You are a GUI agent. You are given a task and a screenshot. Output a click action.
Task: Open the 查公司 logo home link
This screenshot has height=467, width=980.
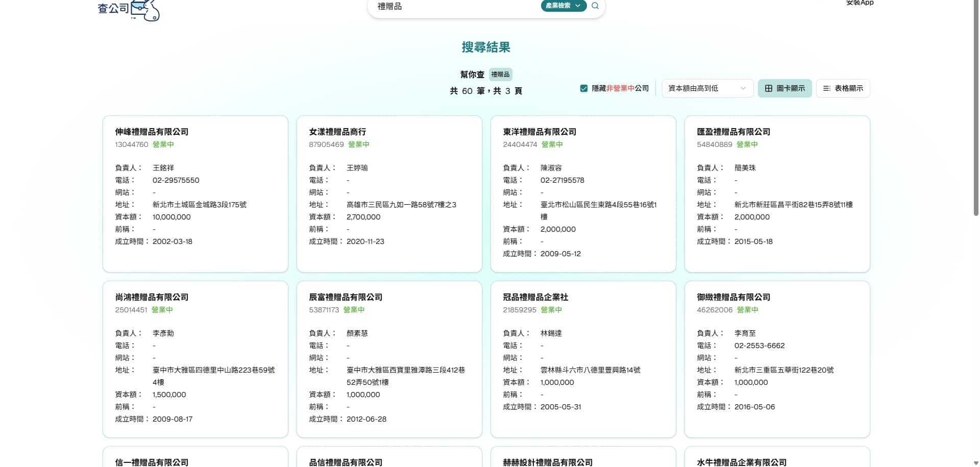129,10
